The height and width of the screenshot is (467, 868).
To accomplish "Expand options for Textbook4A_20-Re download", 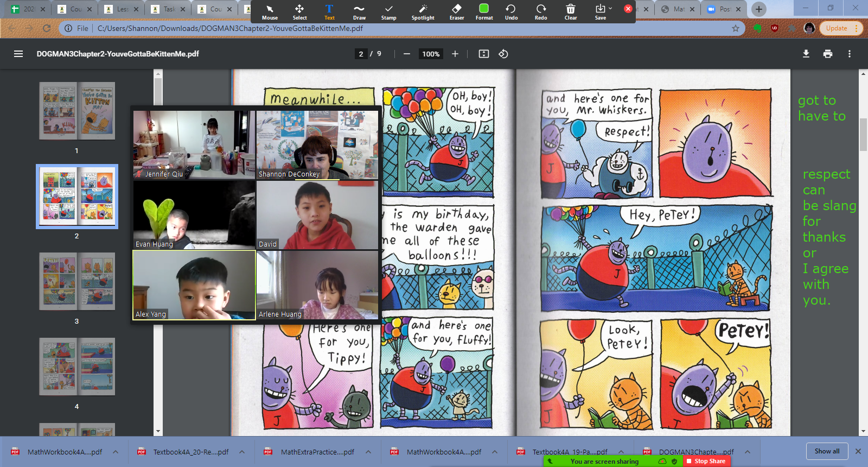I will (x=242, y=452).
